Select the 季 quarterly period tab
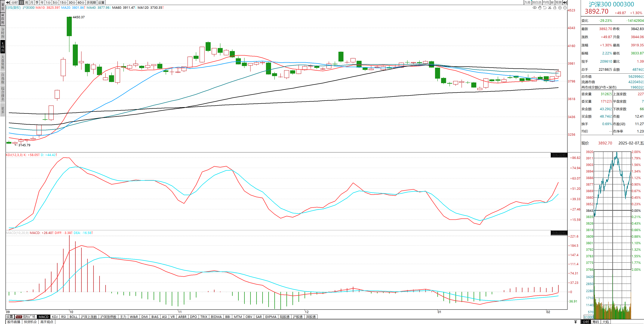The image size is (644, 324). 37,3
